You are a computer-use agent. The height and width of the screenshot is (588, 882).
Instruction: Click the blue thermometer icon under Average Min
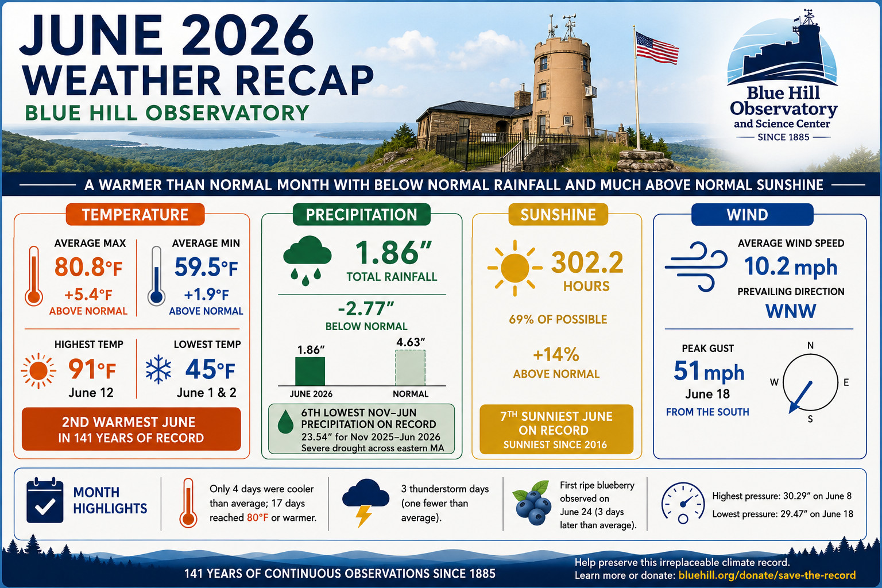coord(156,276)
